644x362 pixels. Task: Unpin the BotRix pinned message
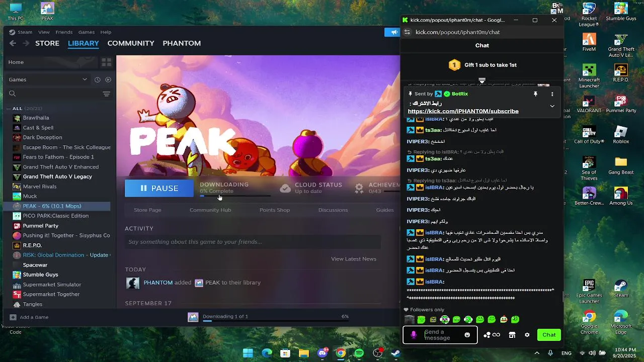click(x=535, y=94)
